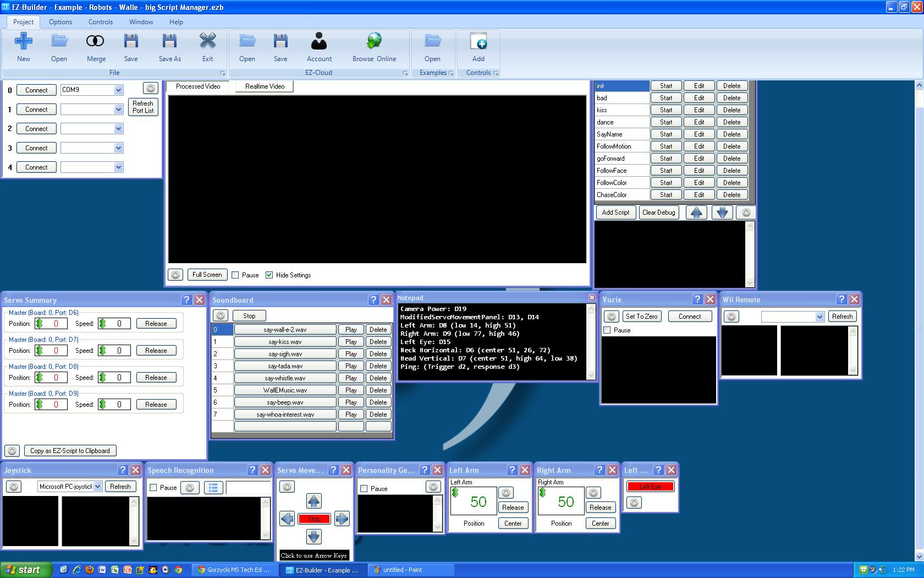Open connection settings gear beside COM9
The image size is (924, 578).
click(x=150, y=88)
